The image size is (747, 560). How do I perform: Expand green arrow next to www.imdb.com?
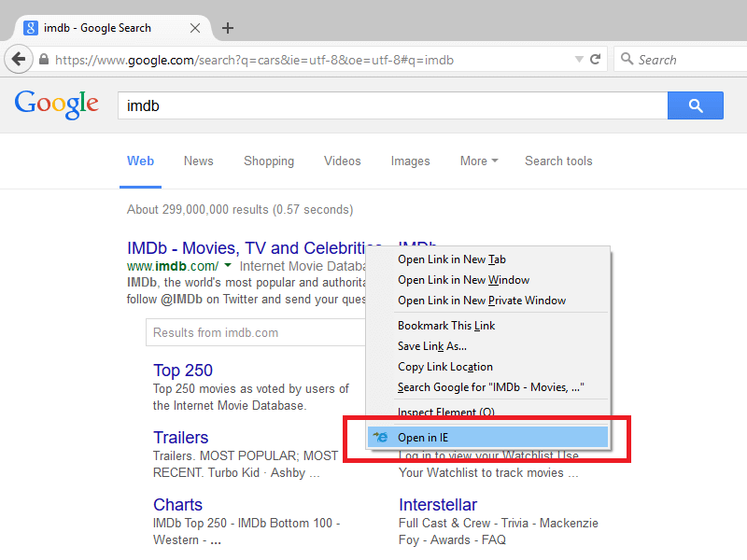pos(228,265)
